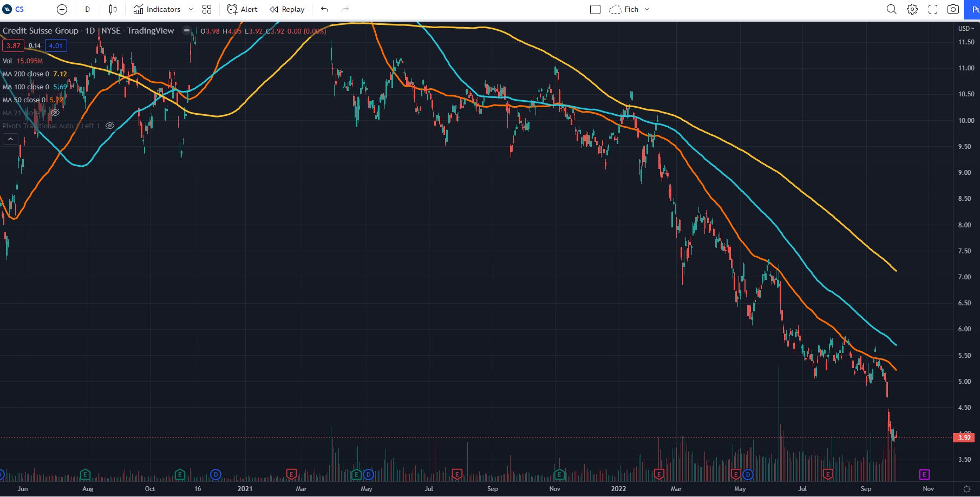Open the candlestick chart style menu
This screenshot has width=980, height=497.
point(113,9)
